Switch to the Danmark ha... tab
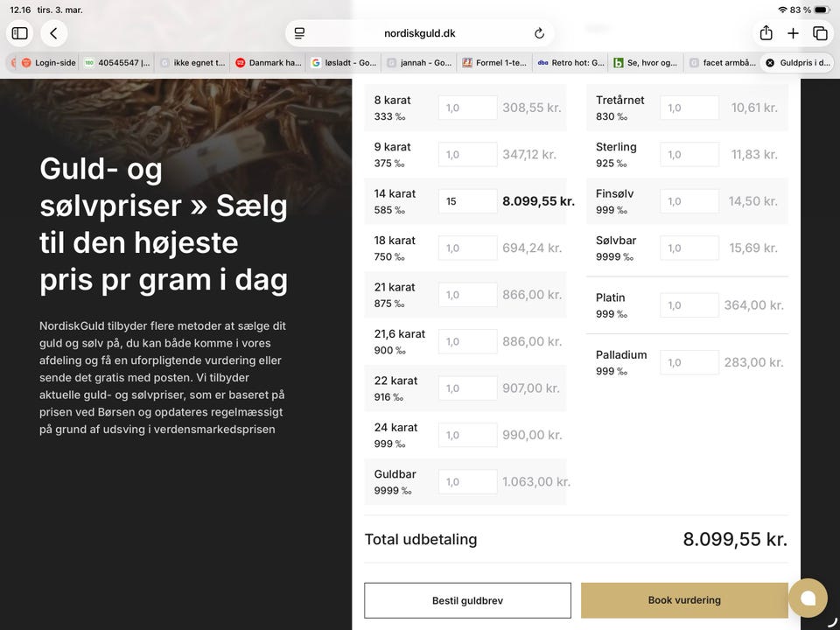Image resolution: width=840 pixels, height=630 pixels. 269,63
